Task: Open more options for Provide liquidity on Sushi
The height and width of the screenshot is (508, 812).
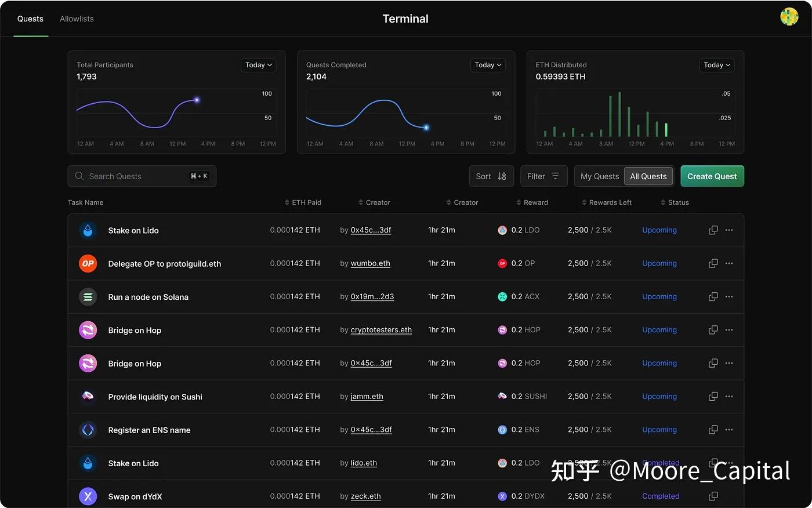Action: 729,396
